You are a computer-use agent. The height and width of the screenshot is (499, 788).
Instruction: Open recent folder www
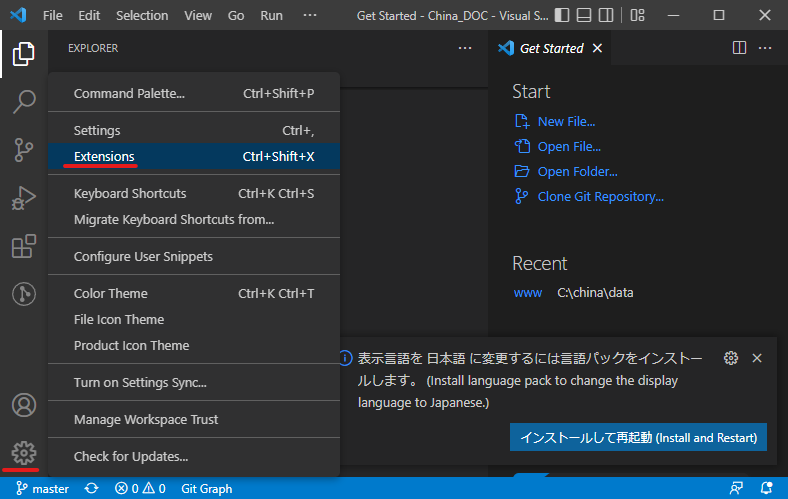click(x=528, y=293)
